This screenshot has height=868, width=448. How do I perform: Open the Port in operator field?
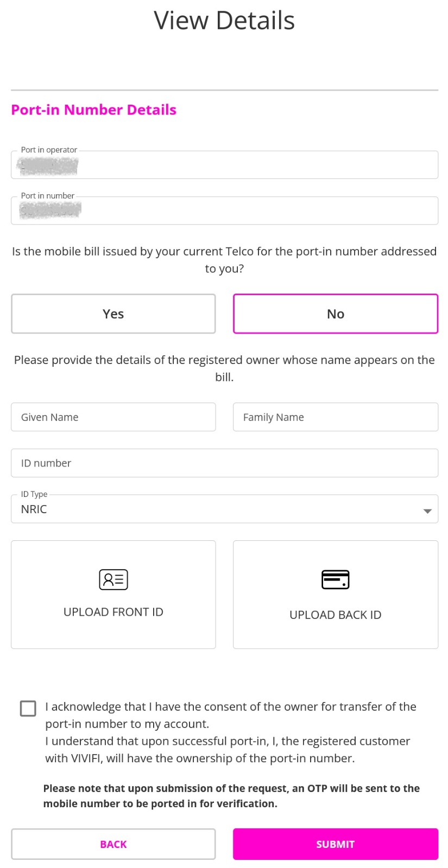tap(224, 164)
